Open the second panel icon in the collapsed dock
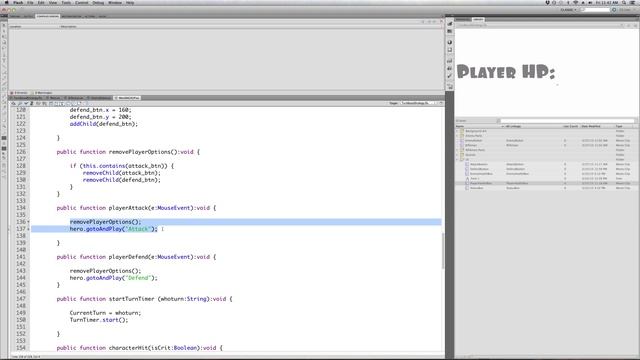The image size is (640, 360). pyautogui.click(x=449, y=31)
